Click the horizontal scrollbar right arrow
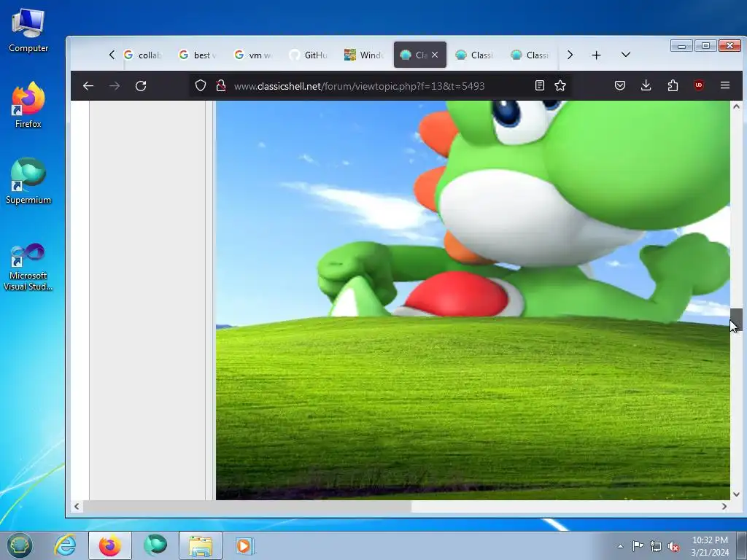747x560 pixels. point(724,506)
